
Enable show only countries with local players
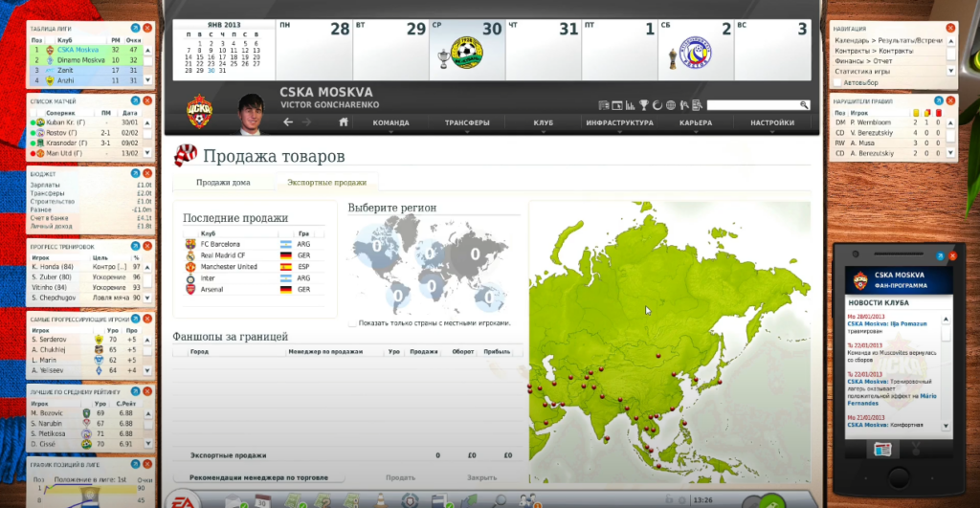coord(352,323)
